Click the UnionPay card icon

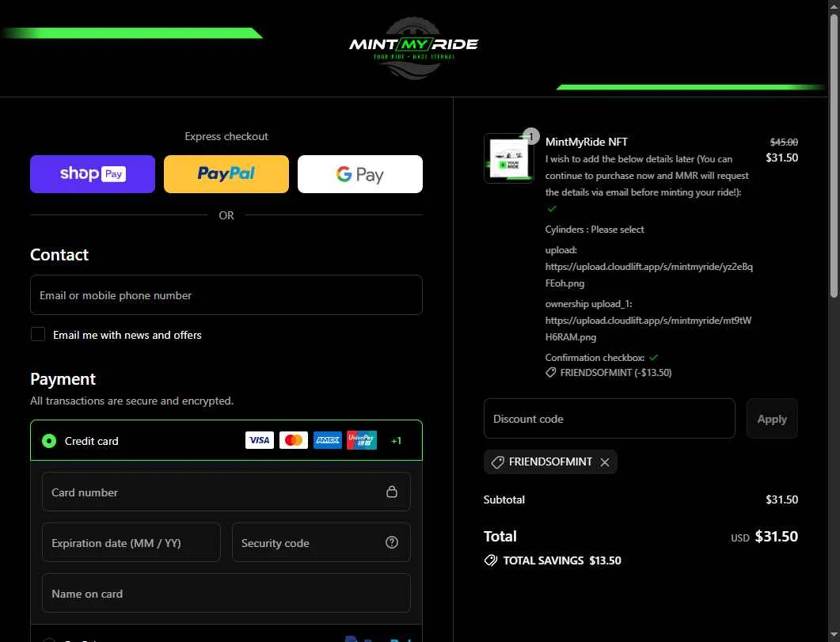pyautogui.click(x=362, y=440)
